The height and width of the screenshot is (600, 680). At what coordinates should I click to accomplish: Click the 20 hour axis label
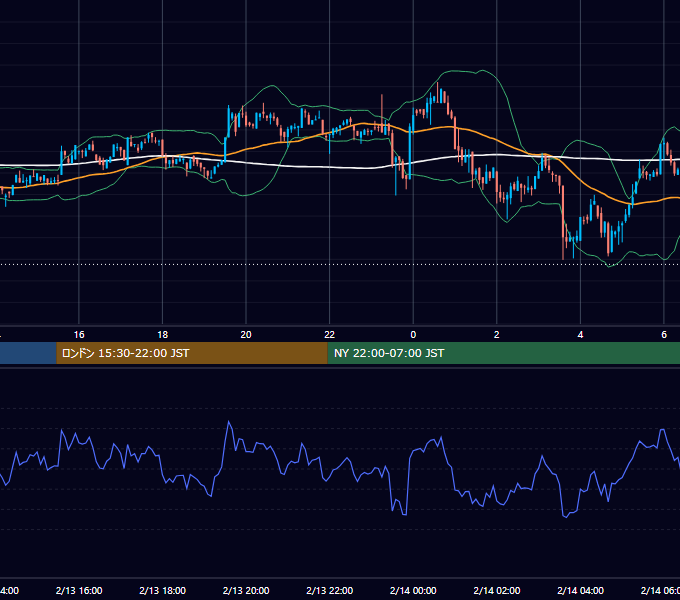246,335
